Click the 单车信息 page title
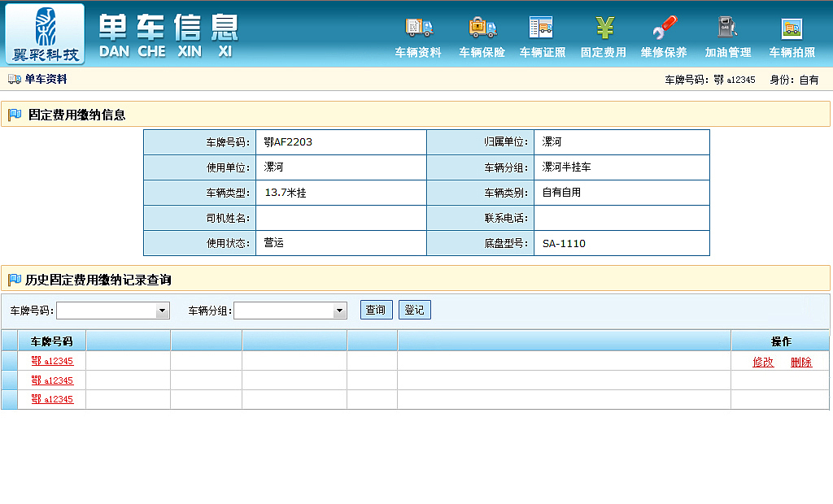The width and height of the screenshot is (833, 504). pos(168,28)
